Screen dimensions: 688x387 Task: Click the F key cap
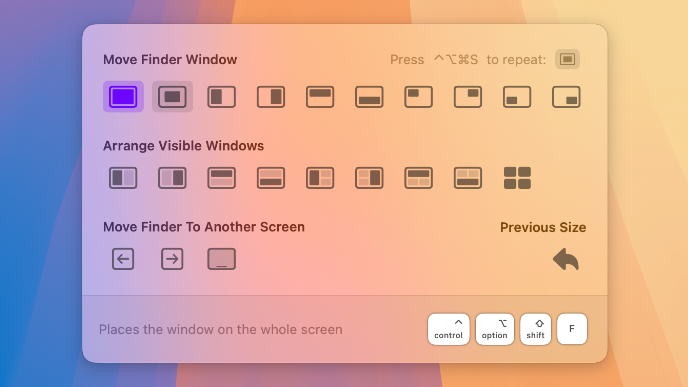(x=572, y=329)
